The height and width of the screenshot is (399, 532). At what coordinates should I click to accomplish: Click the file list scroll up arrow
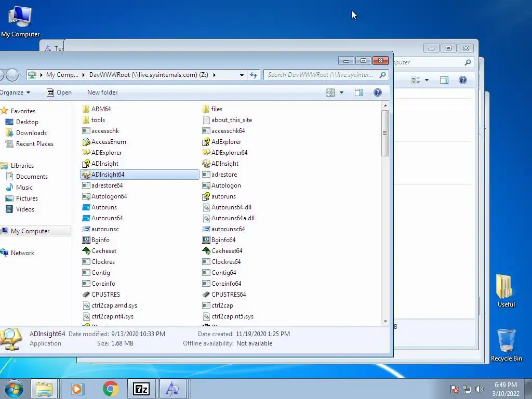[385, 105]
